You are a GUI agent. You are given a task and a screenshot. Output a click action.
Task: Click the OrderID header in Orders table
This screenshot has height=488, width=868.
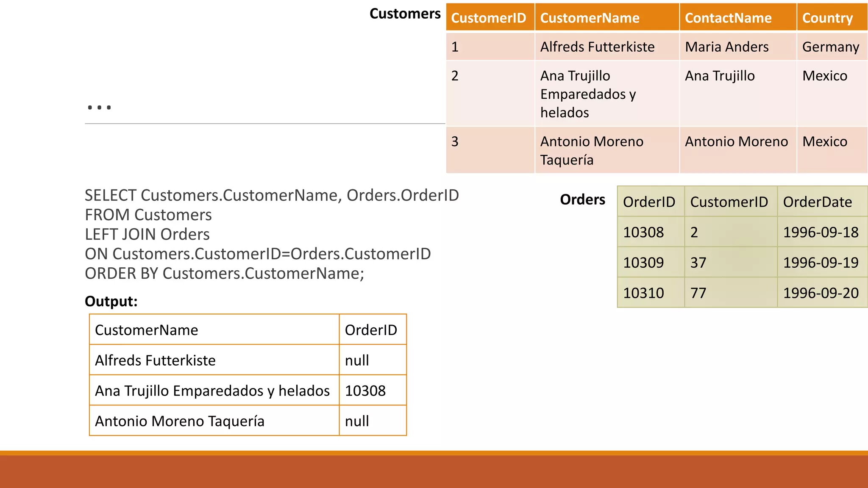click(648, 202)
